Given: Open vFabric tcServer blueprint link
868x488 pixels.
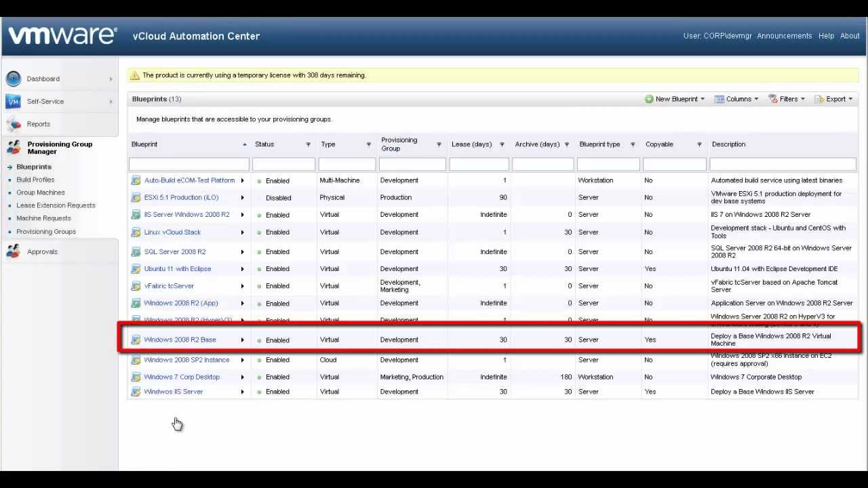Looking at the screenshot, I should [x=169, y=286].
